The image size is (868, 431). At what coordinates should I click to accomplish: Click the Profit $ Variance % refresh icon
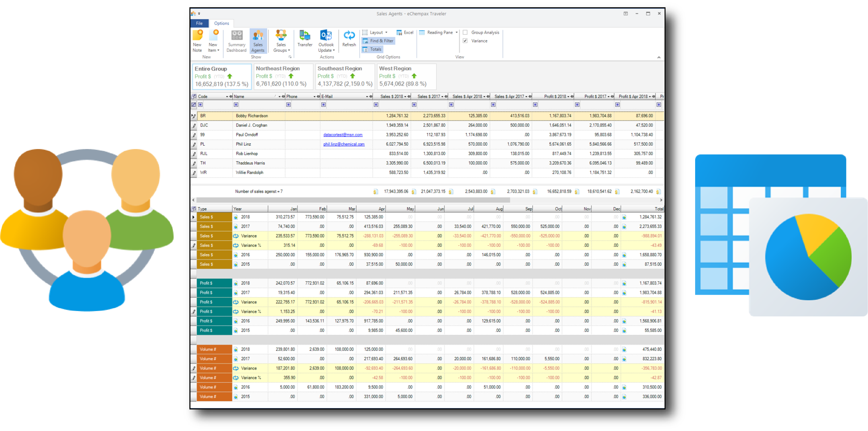point(236,312)
